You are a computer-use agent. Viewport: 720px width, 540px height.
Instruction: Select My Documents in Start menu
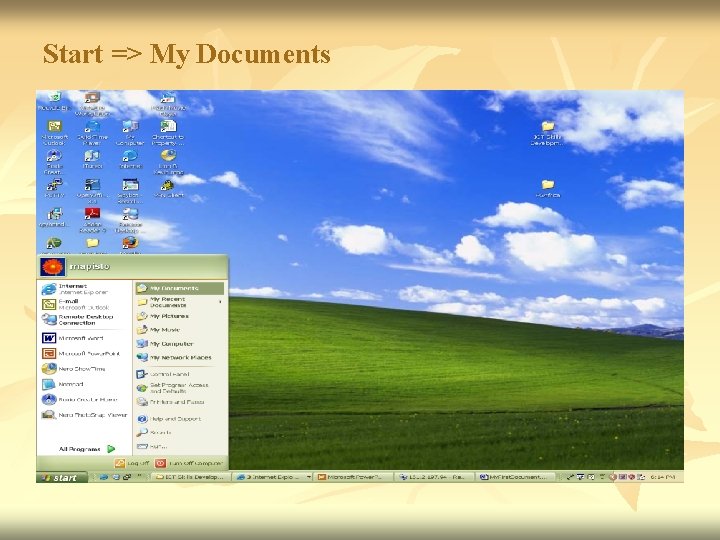click(x=180, y=288)
